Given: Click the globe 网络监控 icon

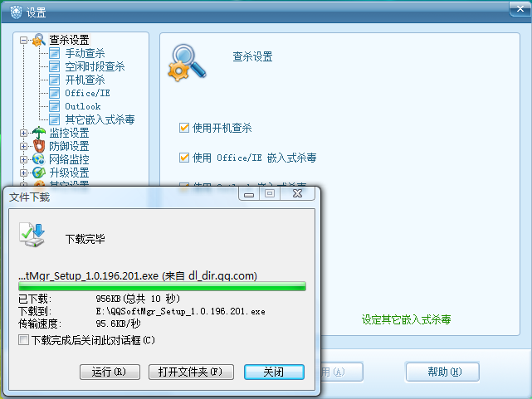Looking at the screenshot, I should pos(38,159).
